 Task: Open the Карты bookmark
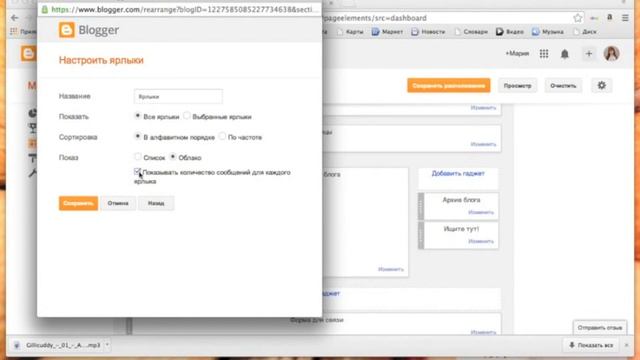pos(350,32)
